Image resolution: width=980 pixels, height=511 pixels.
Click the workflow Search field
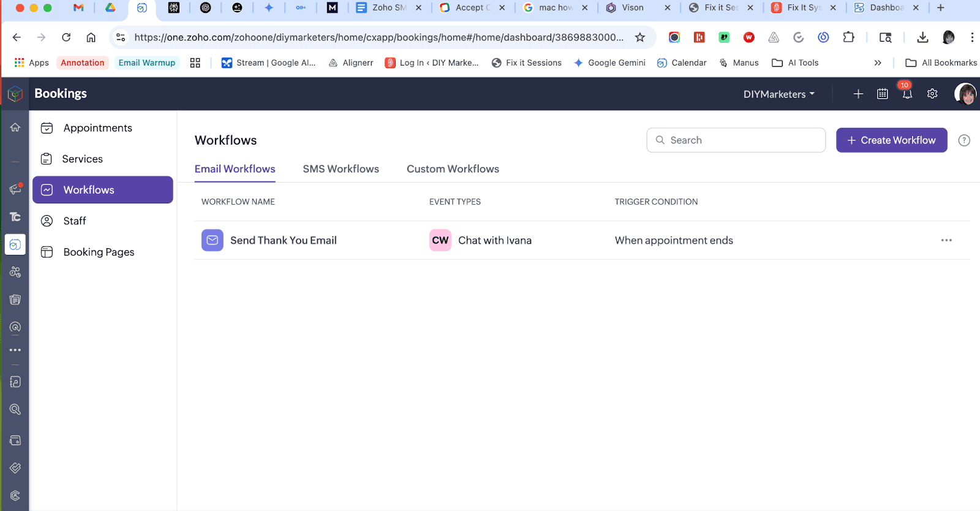pos(736,140)
